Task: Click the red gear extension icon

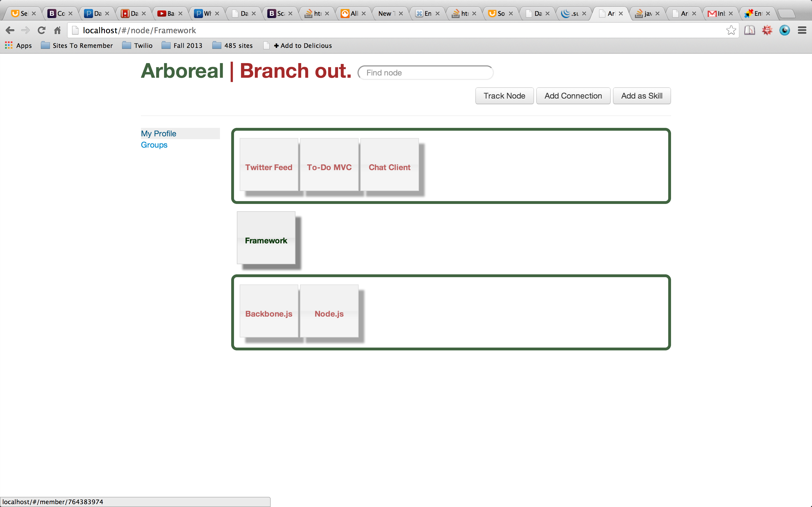Action: tap(767, 30)
